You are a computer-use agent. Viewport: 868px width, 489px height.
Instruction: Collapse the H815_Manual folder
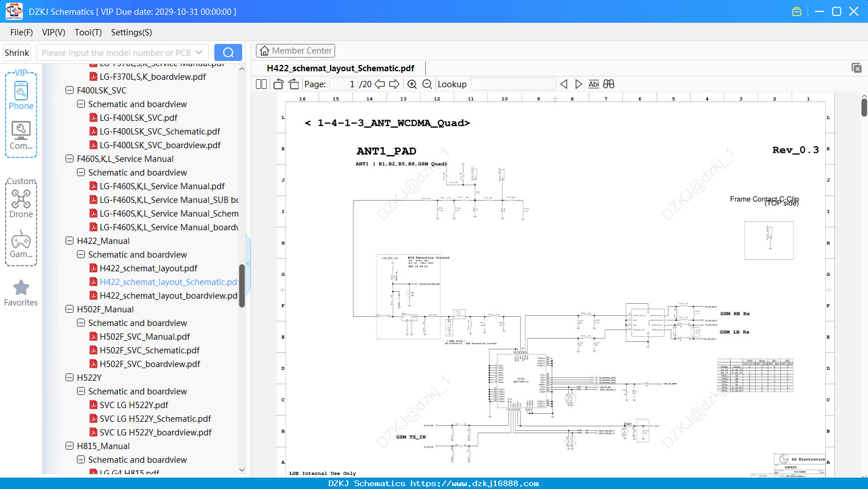click(70, 446)
